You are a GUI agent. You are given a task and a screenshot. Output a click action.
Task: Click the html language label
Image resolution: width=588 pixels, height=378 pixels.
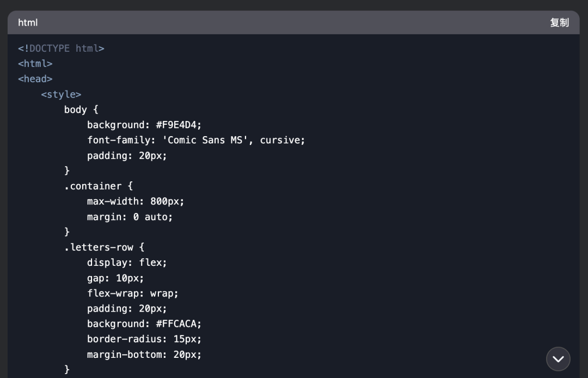28,22
